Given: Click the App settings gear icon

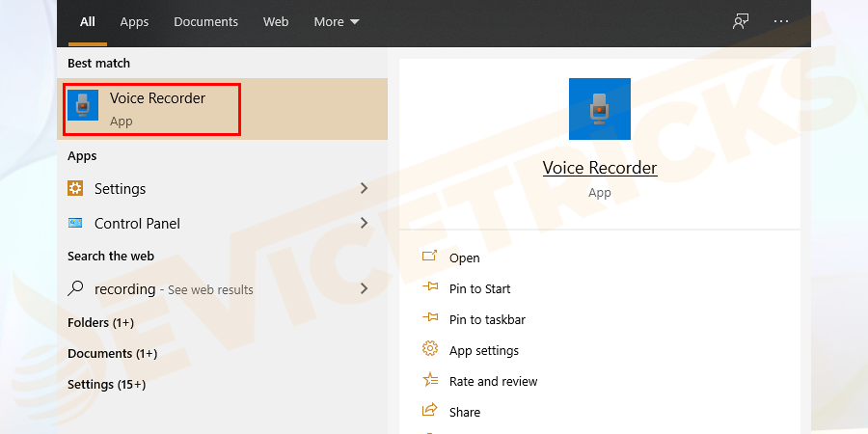Looking at the screenshot, I should (429, 349).
